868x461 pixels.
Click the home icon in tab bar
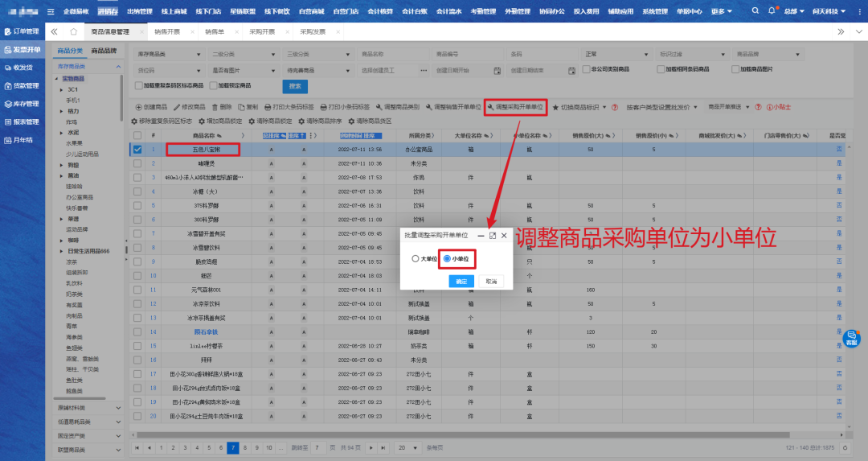coord(73,31)
